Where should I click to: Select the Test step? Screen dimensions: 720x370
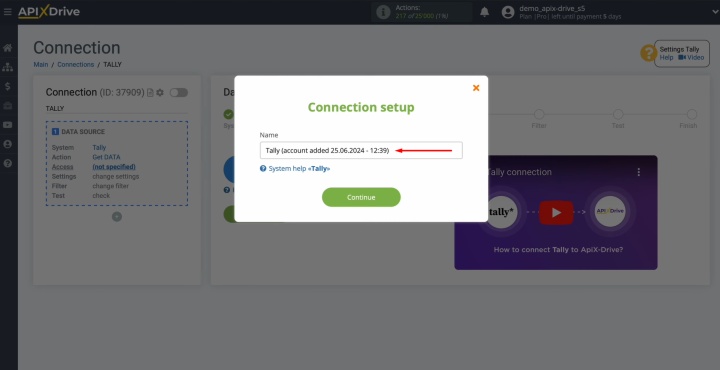(618, 114)
